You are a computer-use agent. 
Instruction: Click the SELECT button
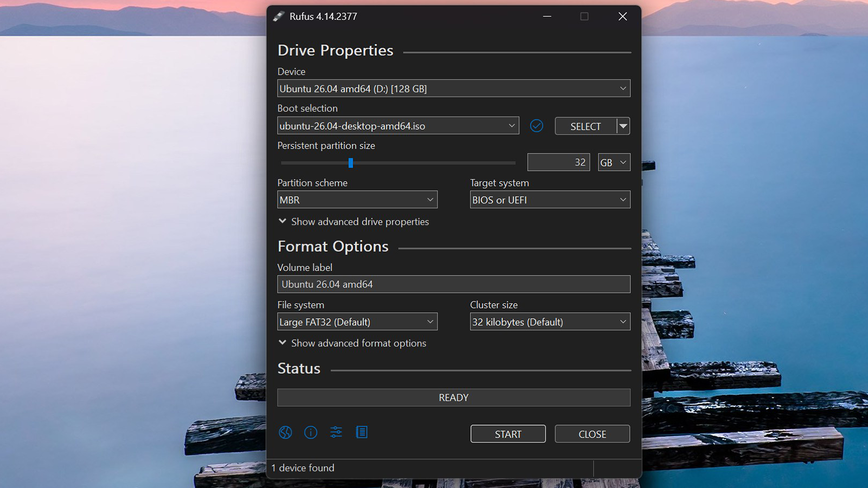pos(585,126)
